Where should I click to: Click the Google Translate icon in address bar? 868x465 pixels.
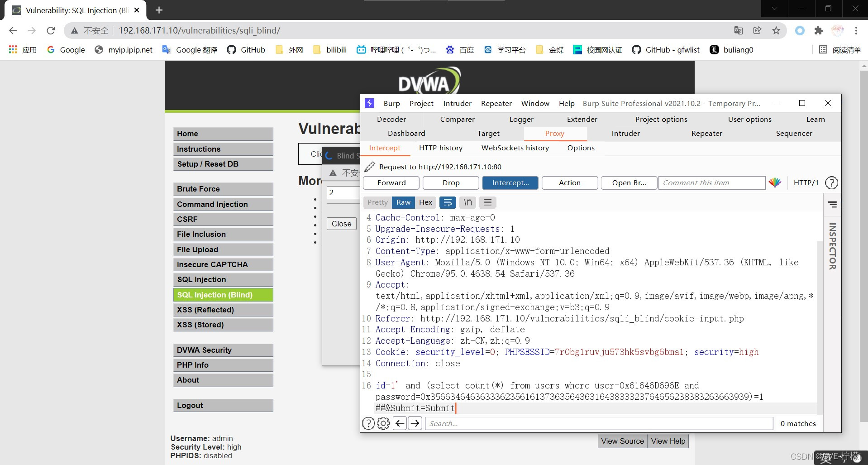pos(738,30)
